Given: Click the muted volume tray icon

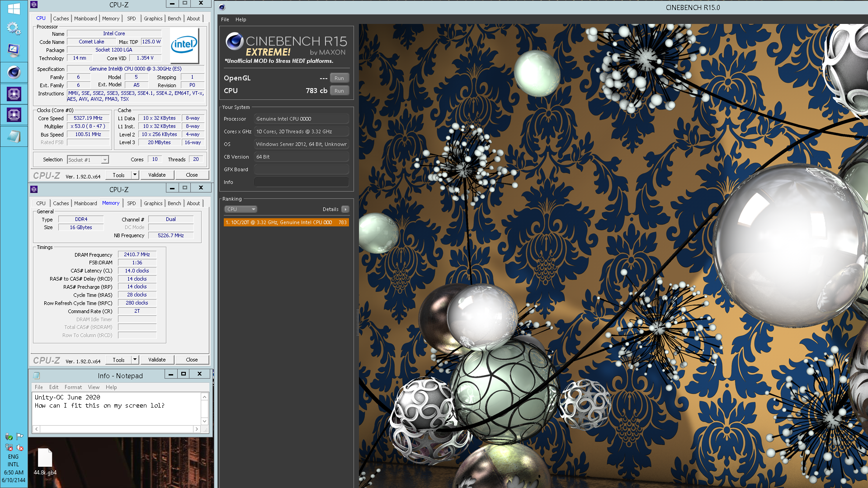Looking at the screenshot, I should 19,447.
